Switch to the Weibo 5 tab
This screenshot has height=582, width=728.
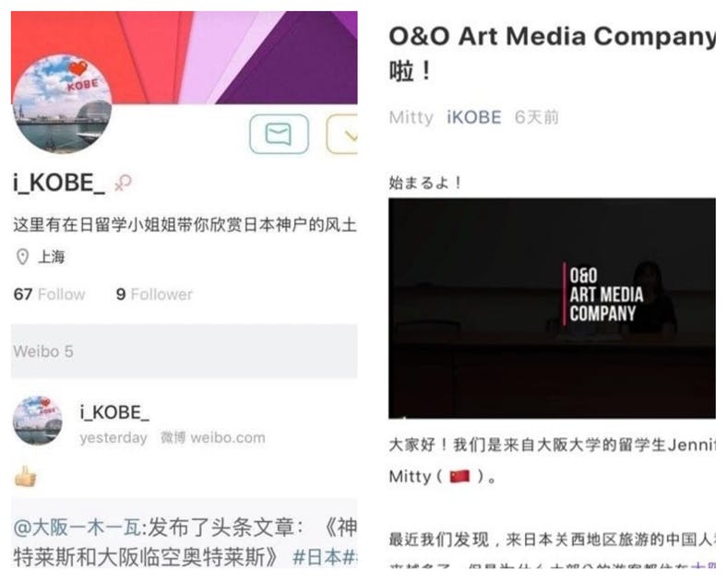[x=43, y=351]
